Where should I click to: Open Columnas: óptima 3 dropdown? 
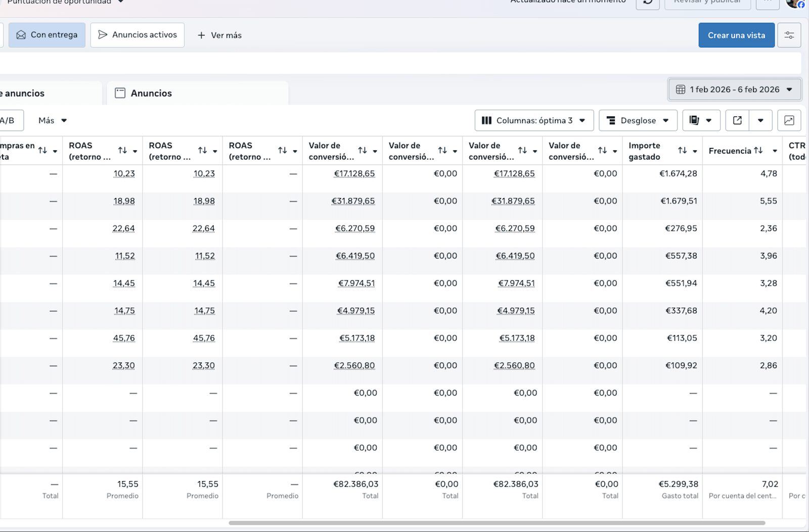[x=534, y=120]
